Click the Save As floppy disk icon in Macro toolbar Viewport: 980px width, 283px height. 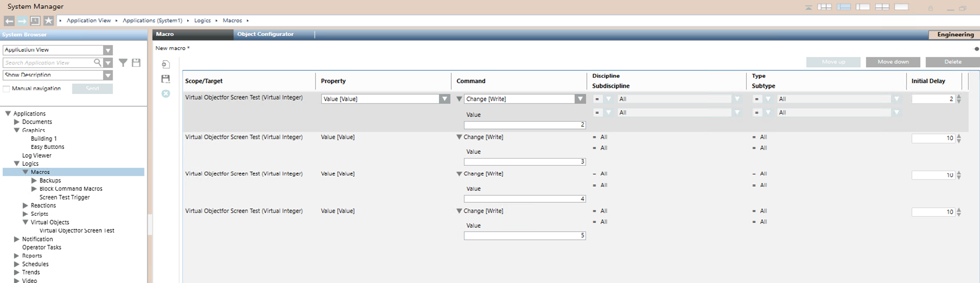tap(166, 79)
